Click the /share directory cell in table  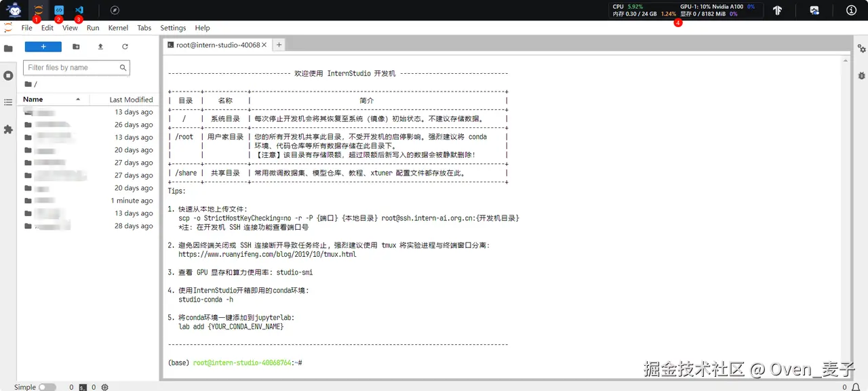(186, 173)
